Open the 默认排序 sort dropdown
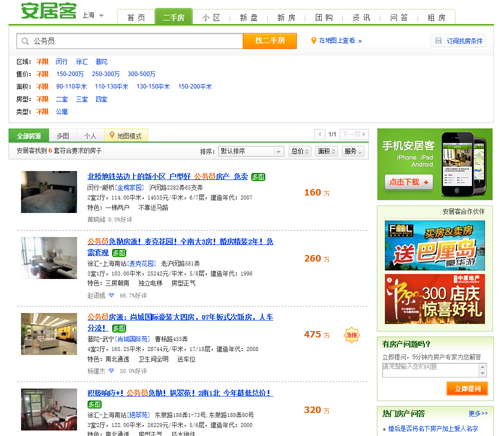Screen dimensions: 500x436 (251, 151)
